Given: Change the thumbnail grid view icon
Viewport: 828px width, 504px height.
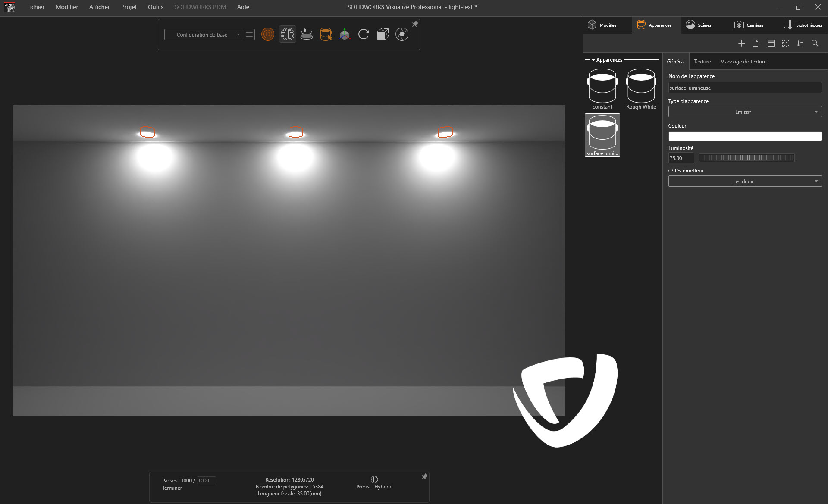Looking at the screenshot, I should point(785,43).
